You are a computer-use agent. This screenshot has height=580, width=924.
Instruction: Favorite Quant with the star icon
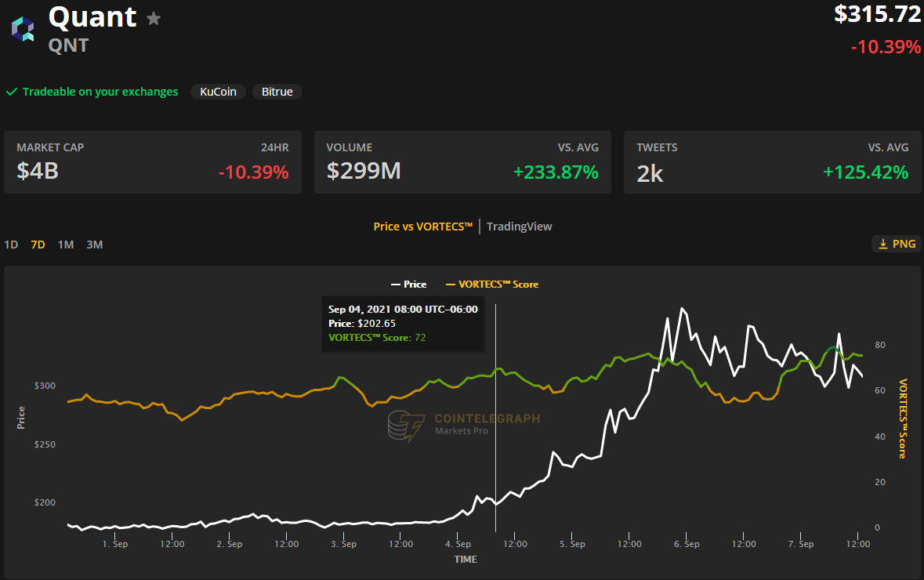pyautogui.click(x=154, y=18)
